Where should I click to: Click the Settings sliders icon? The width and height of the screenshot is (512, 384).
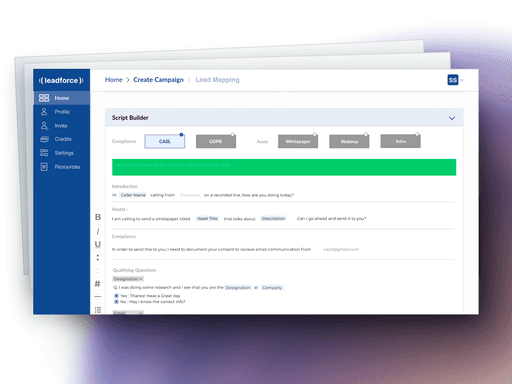click(x=44, y=153)
